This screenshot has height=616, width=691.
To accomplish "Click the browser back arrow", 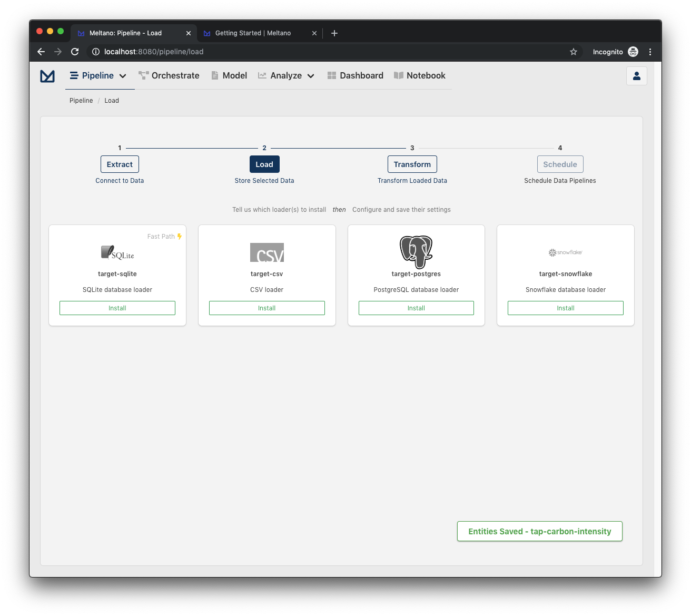I will (41, 52).
